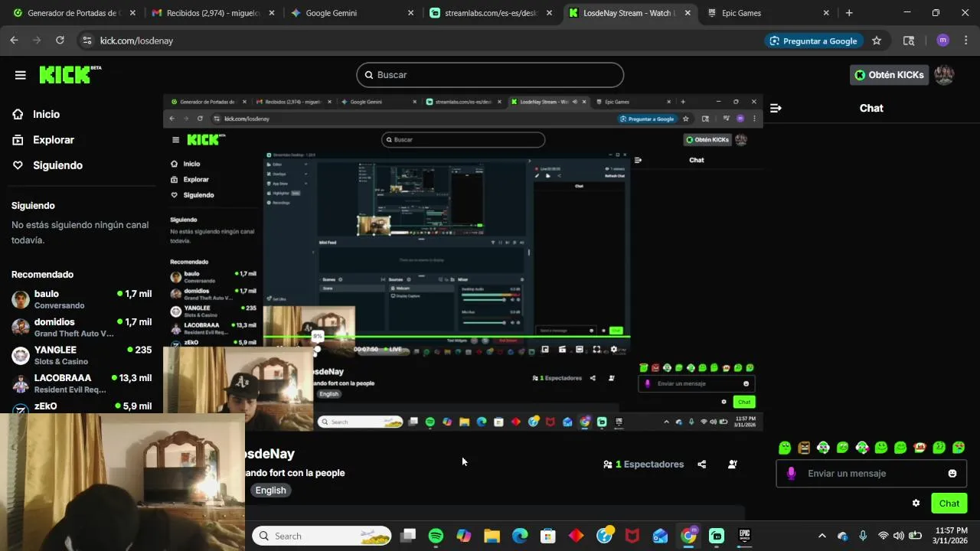The image size is (980, 551).
Task: Launch Microsoft Edge from taskbar
Action: click(x=520, y=536)
